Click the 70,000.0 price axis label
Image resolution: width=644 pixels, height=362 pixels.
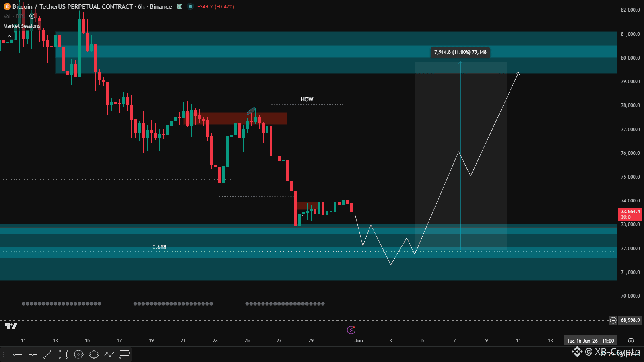630,296
